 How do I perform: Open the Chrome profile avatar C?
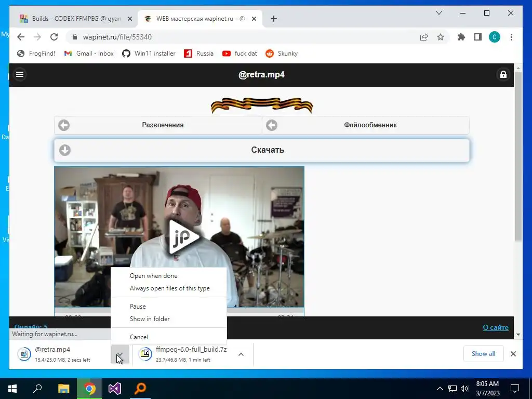coord(495,37)
